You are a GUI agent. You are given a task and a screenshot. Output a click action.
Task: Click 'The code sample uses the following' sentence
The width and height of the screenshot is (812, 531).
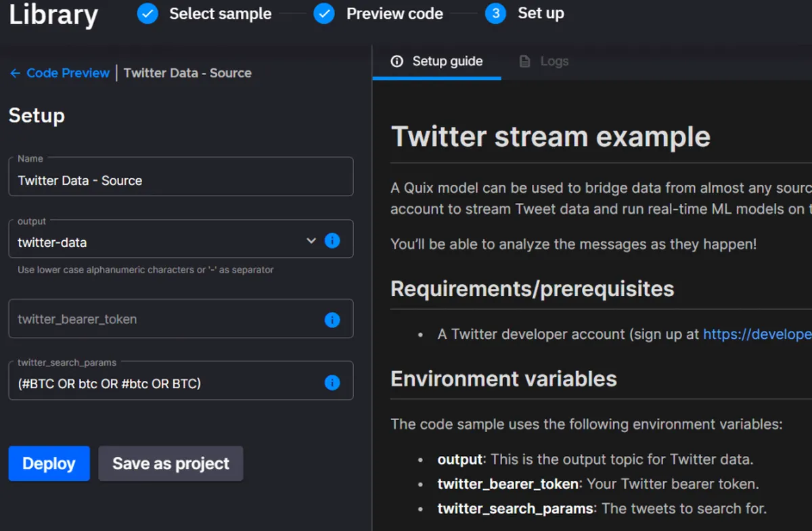pyautogui.click(x=587, y=425)
